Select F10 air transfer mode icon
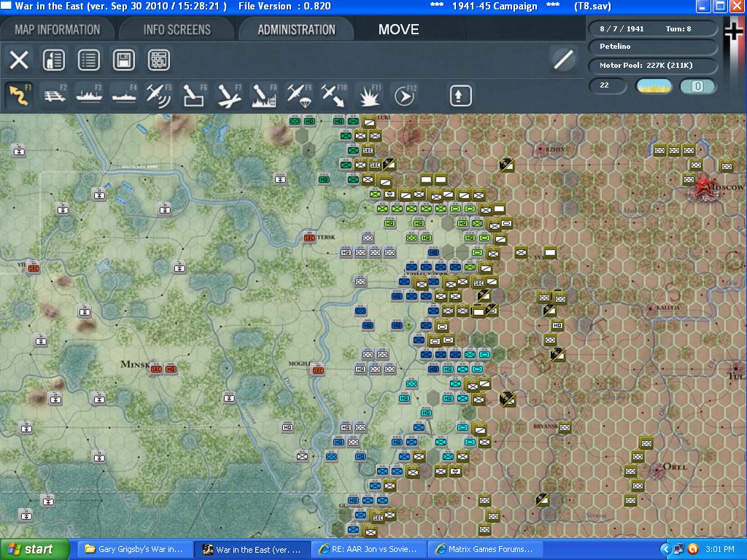747x560 pixels. (x=333, y=96)
